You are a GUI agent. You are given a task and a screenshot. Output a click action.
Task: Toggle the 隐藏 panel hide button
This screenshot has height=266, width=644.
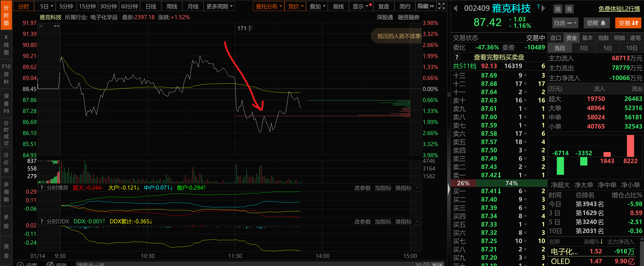[x=426, y=6]
